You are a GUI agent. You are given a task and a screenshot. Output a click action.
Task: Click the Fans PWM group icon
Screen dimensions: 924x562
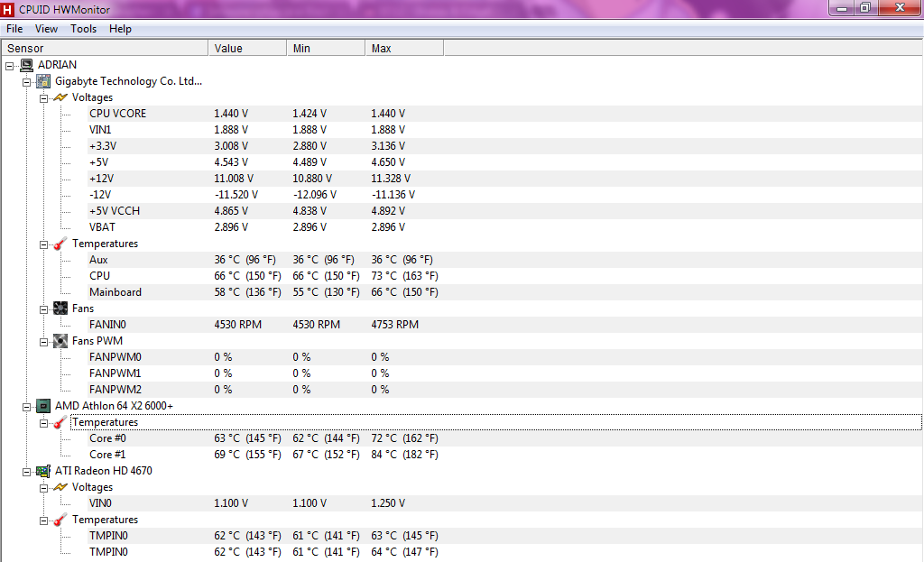(x=60, y=340)
